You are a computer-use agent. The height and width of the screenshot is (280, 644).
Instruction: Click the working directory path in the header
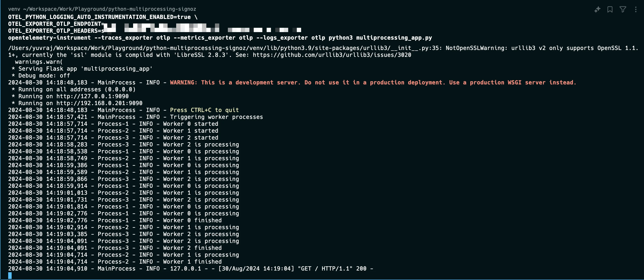109,9
